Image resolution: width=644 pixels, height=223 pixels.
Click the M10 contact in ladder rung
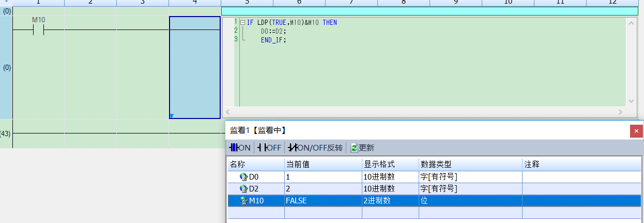click(x=39, y=30)
